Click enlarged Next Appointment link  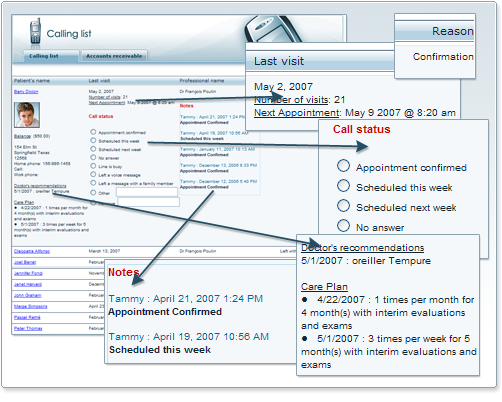pyautogui.click(x=296, y=113)
